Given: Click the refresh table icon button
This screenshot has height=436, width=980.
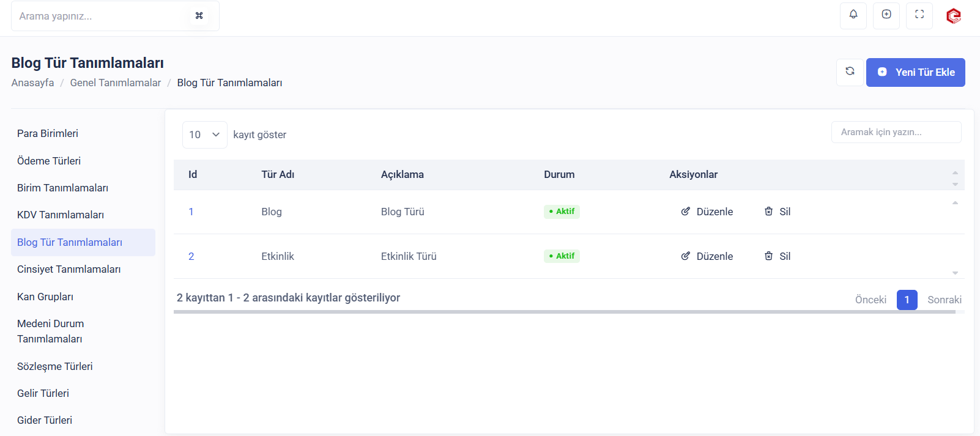Looking at the screenshot, I should [850, 72].
